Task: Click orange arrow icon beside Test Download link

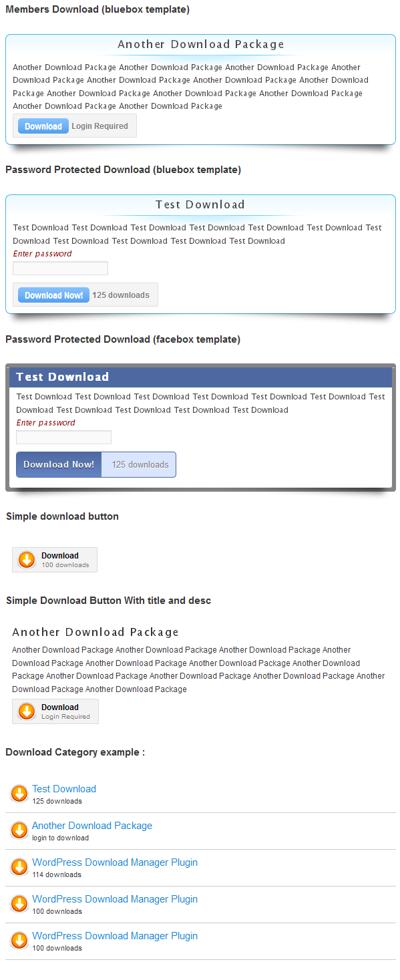Action: [x=19, y=794]
